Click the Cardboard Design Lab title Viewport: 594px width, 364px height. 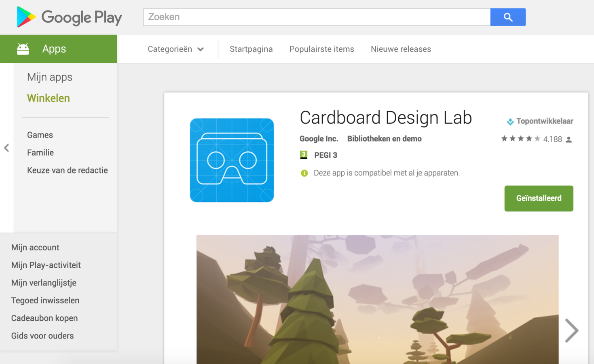(385, 118)
